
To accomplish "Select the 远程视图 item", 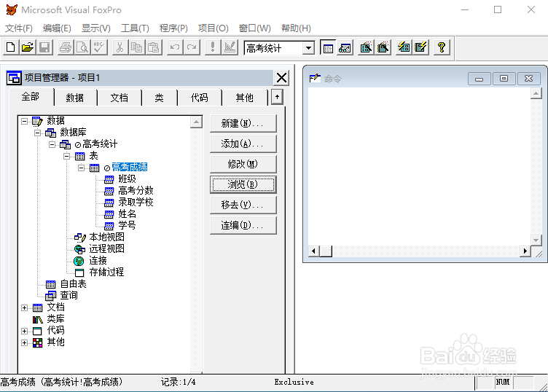I will [x=106, y=248].
